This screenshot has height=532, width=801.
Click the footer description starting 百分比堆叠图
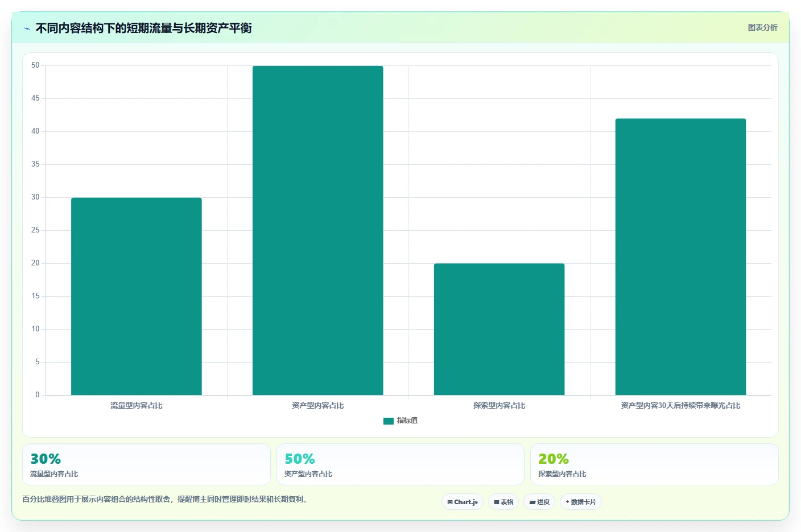pos(165,499)
